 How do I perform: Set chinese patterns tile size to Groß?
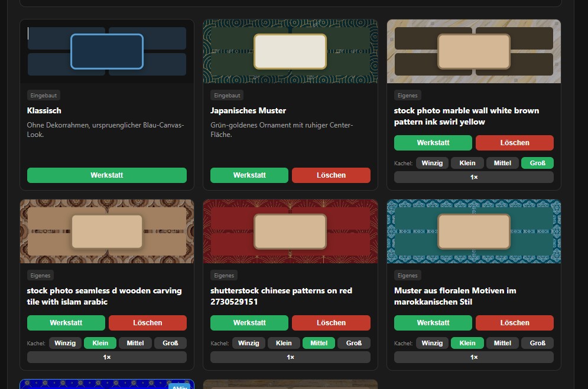pos(354,344)
